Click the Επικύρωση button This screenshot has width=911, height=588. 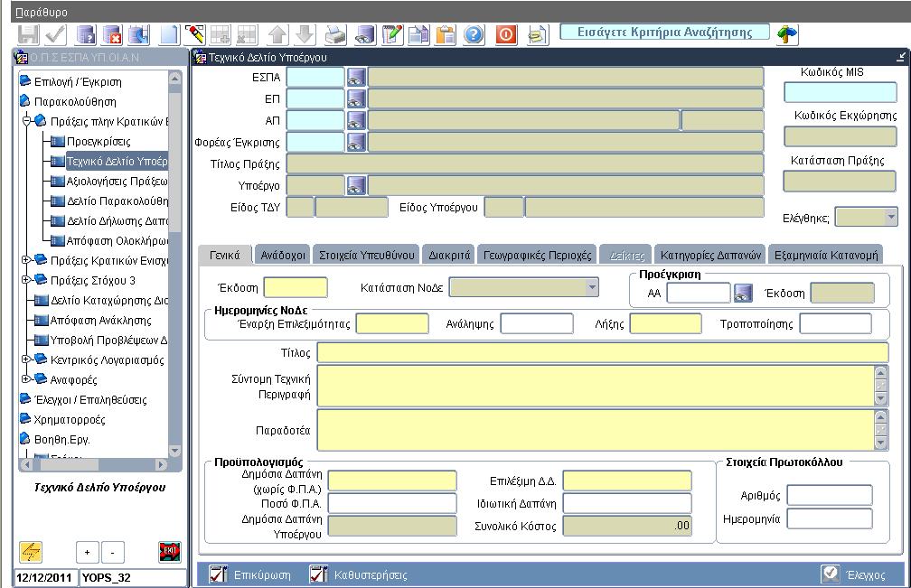[x=251, y=574]
